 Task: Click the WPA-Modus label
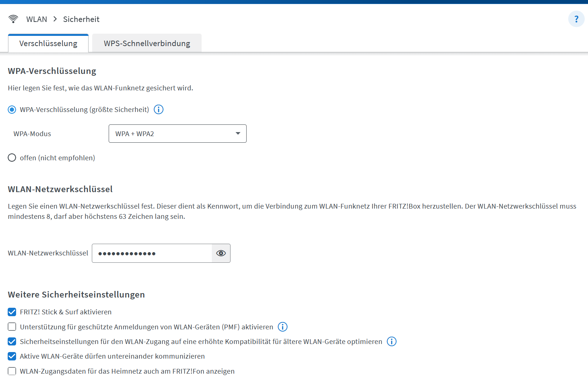coord(32,134)
